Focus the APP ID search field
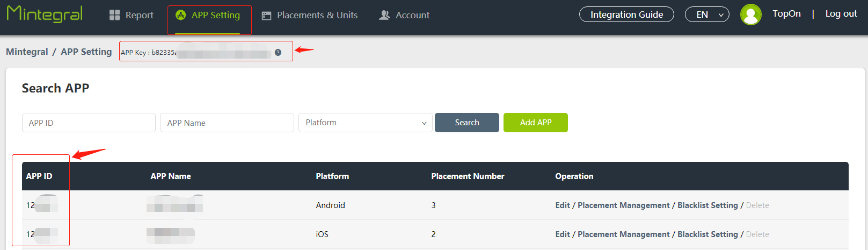 [x=89, y=123]
